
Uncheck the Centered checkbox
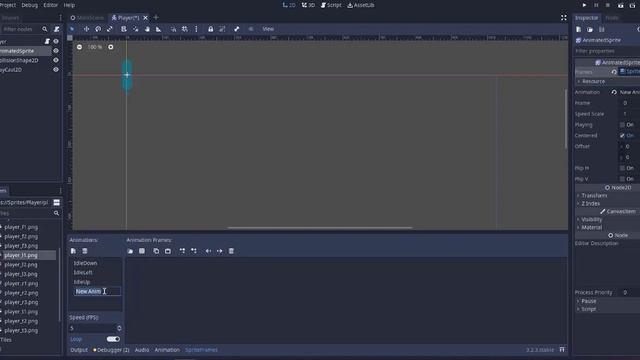coord(622,136)
